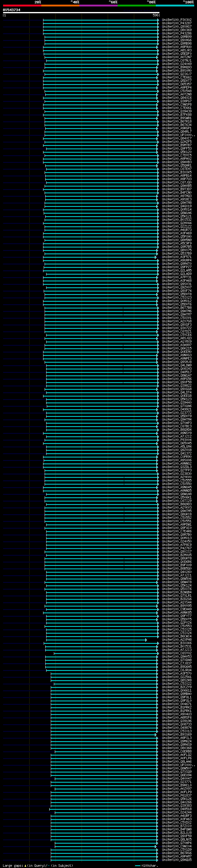197x868 pixels.
Task: Select label UniRef100_B3XXK6
Action: point(177,643)
